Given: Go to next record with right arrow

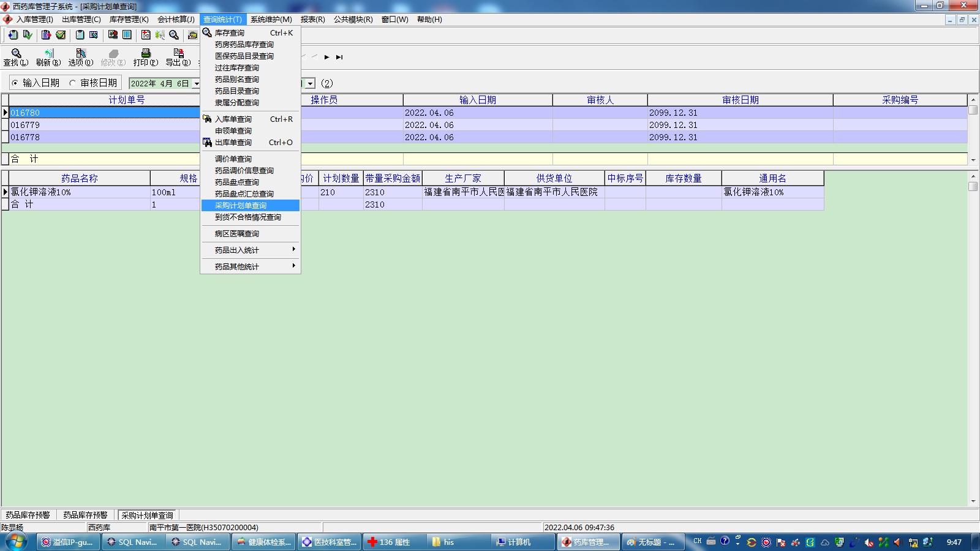Looking at the screenshot, I should tap(327, 57).
